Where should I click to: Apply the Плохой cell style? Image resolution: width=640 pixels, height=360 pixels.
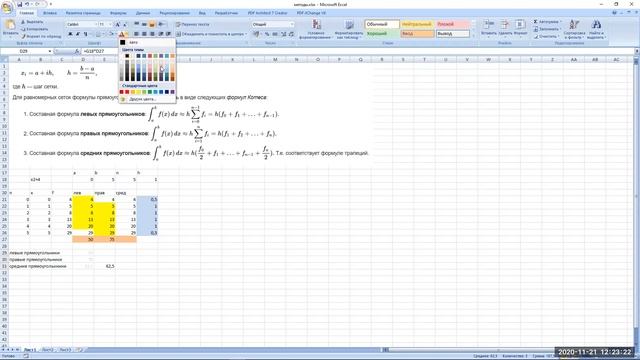(452, 24)
